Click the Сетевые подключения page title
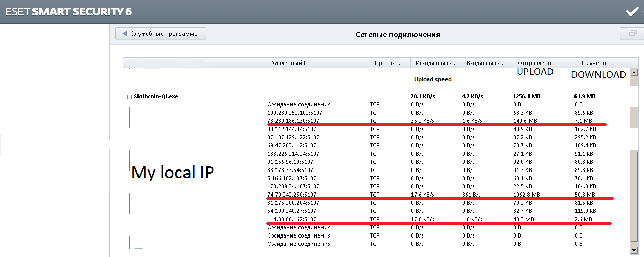 coord(398,35)
